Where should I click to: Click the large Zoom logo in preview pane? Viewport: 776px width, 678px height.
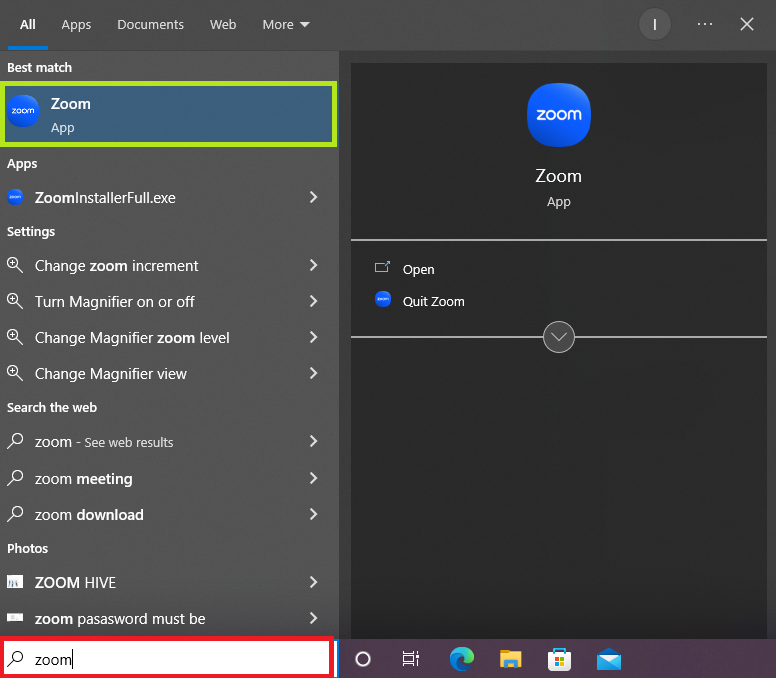[559, 115]
